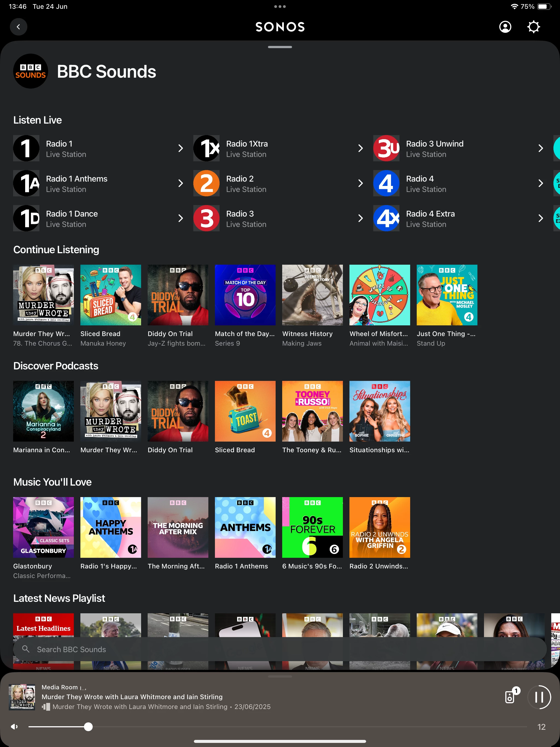This screenshot has height=747, width=560.
Task: Open Sonos settings gear
Action: pyautogui.click(x=533, y=27)
